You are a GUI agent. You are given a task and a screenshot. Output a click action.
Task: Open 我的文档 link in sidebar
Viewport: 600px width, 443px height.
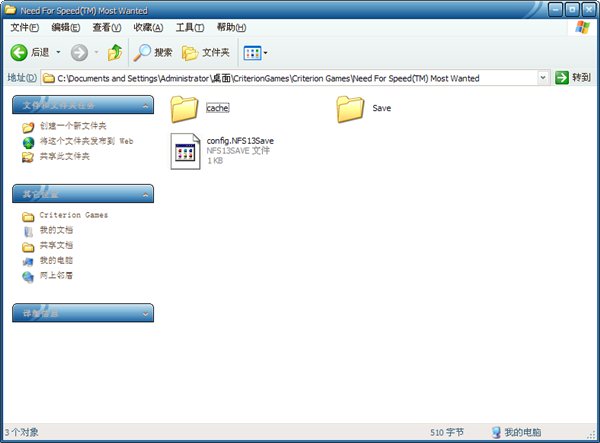click(x=56, y=230)
